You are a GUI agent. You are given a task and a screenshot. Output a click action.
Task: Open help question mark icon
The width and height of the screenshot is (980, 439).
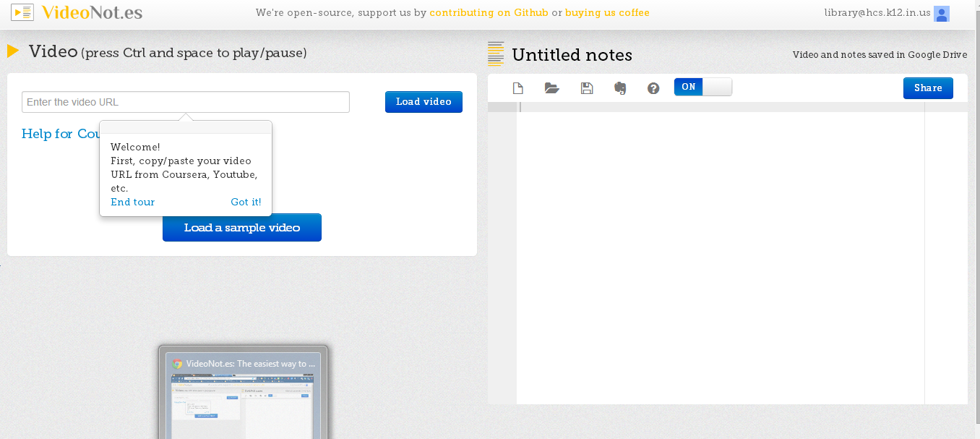coord(653,88)
